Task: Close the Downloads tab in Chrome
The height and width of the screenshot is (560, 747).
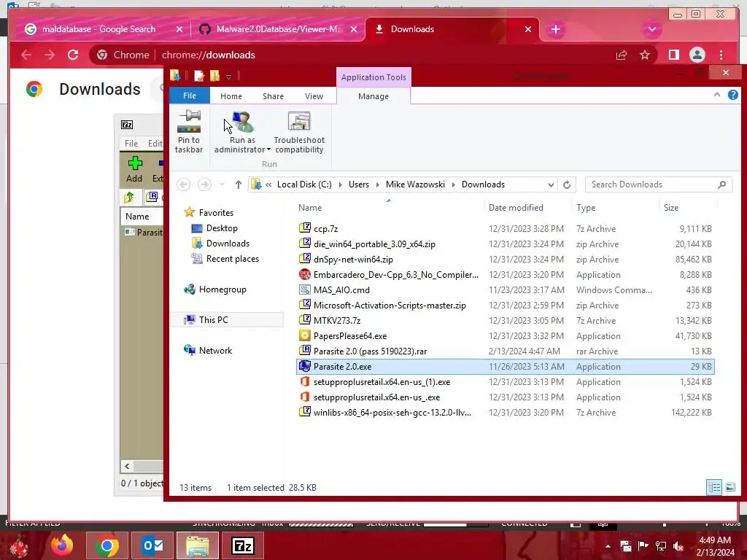Action: coord(528,29)
